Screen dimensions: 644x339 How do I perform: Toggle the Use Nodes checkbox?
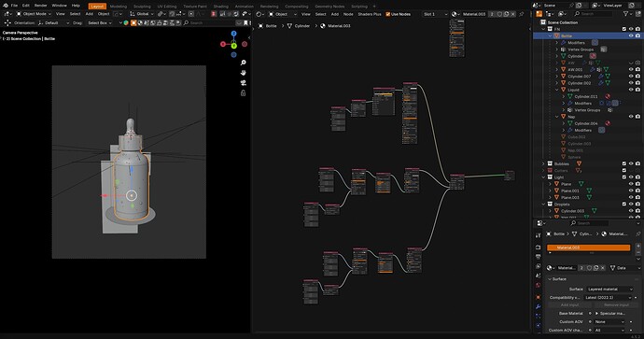click(387, 14)
